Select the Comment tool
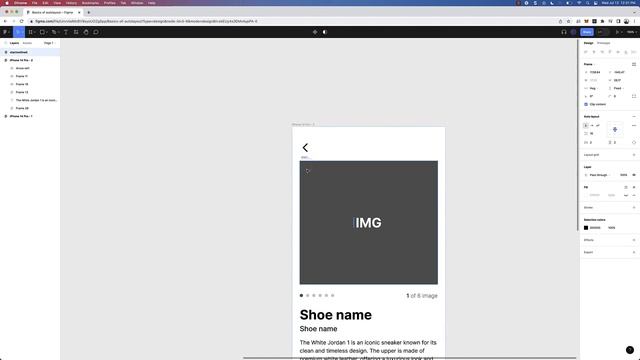Viewport: 640px width, 360px height. (96, 32)
